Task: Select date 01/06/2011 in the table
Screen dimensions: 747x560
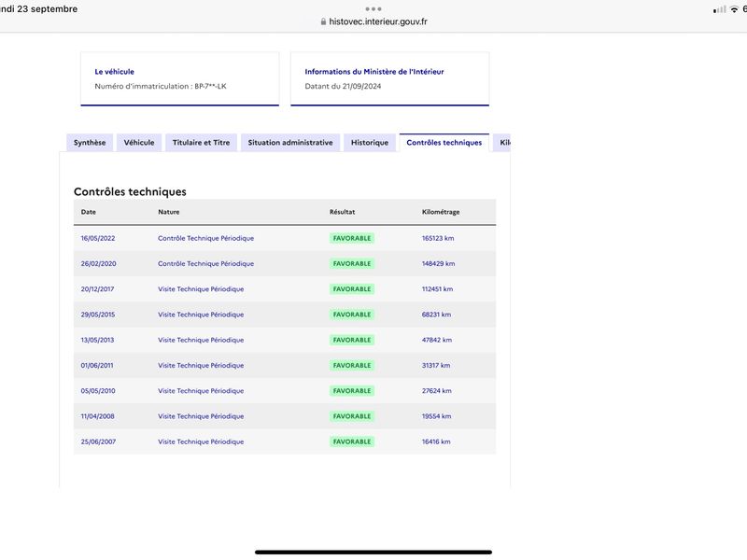Action: pos(97,365)
